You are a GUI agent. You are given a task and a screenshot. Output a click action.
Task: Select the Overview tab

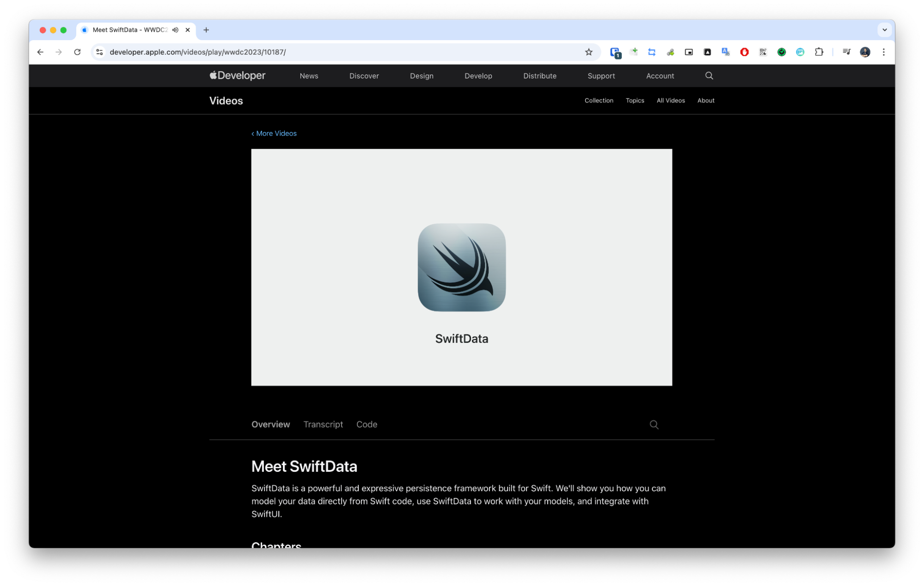point(270,424)
